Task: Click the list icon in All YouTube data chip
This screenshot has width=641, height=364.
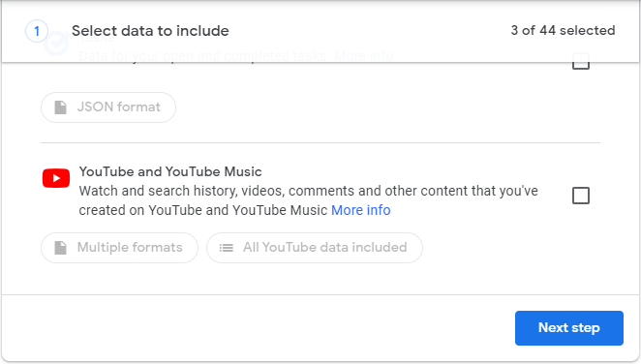Action: coord(226,248)
